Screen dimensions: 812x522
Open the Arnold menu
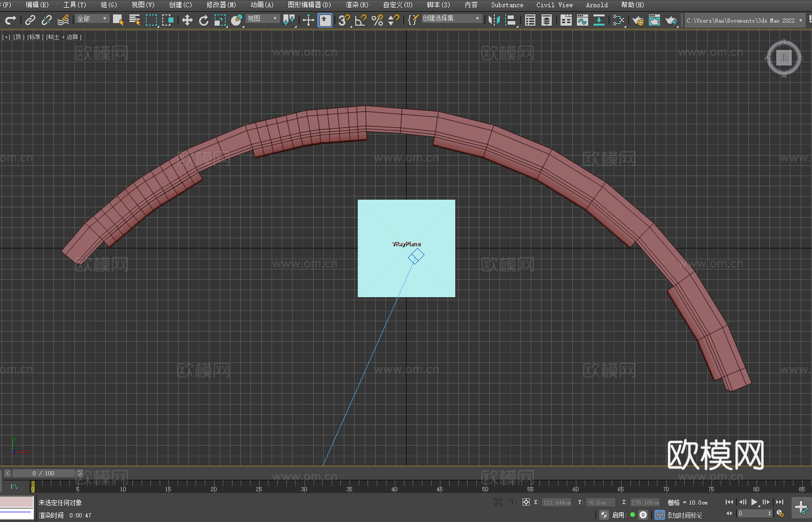596,5
